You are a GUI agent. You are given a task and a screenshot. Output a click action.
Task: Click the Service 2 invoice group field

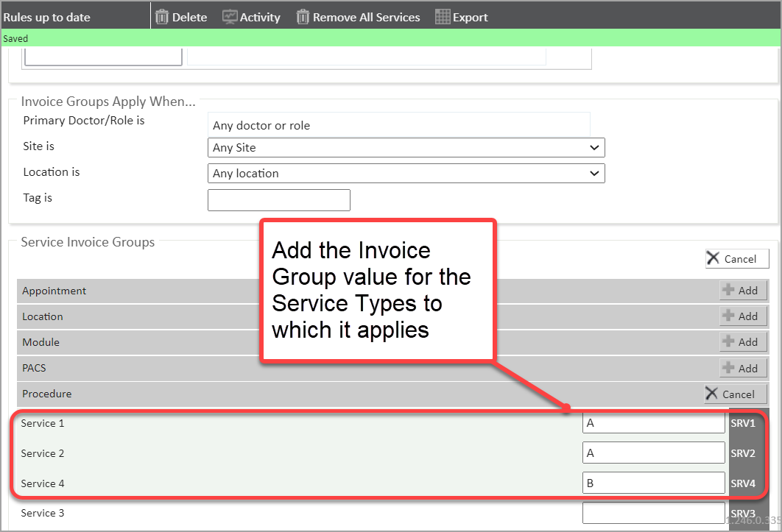tap(653, 453)
